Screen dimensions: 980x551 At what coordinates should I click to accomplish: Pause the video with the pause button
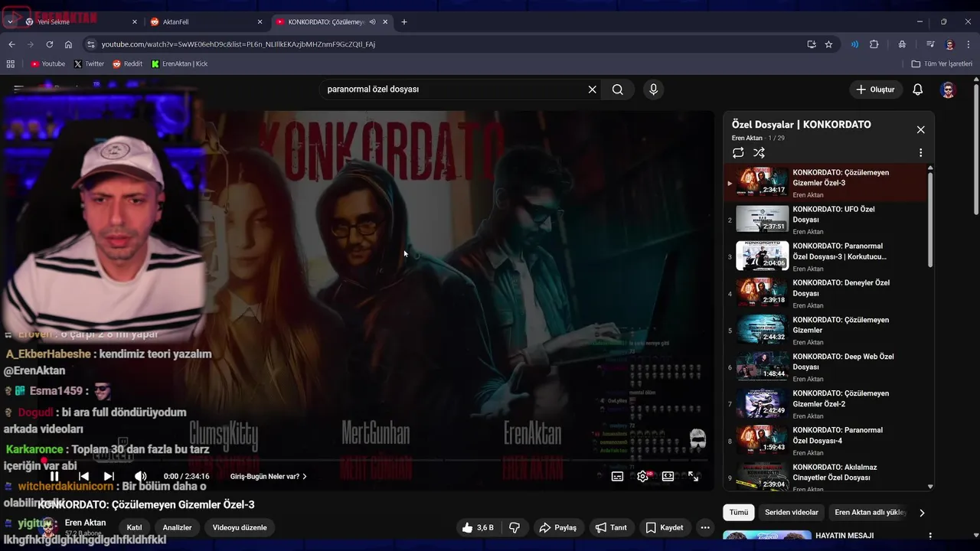pyautogui.click(x=54, y=476)
